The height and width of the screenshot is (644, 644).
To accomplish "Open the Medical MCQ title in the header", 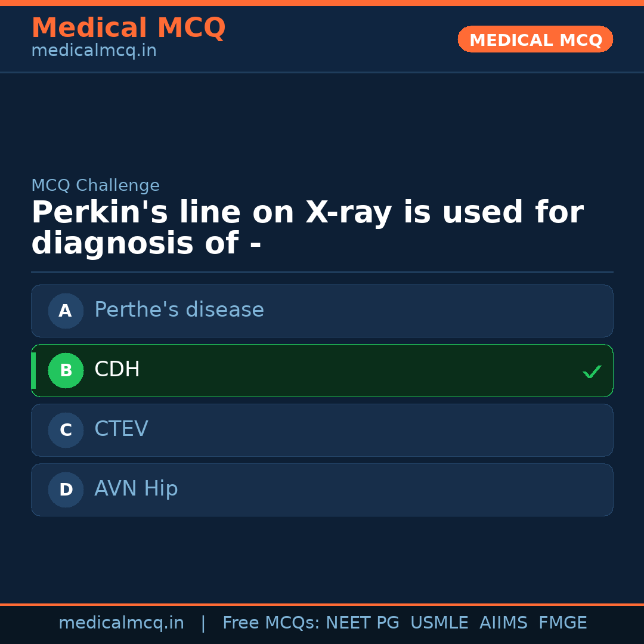I will point(128,28).
